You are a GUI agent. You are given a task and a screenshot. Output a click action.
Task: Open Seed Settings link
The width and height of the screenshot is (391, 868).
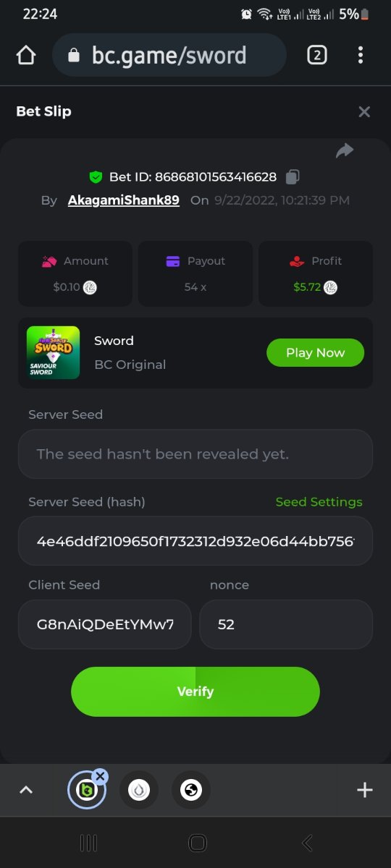coord(319,502)
